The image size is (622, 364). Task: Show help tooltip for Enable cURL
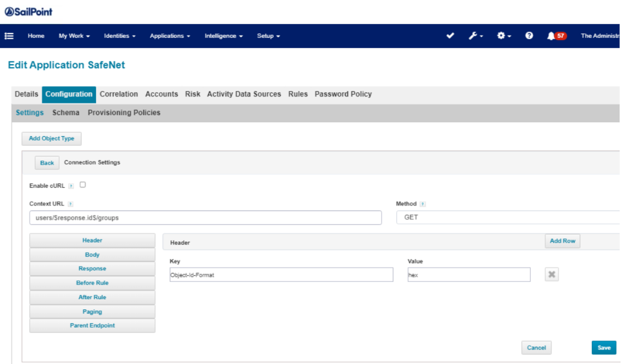(71, 186)
